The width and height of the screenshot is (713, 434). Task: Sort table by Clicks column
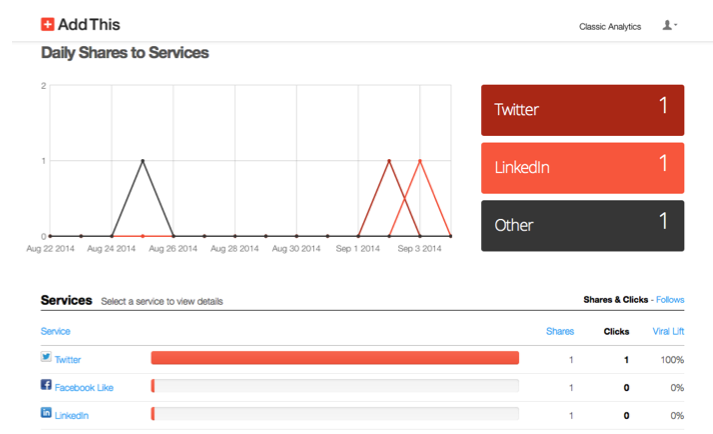pos(616,332)
